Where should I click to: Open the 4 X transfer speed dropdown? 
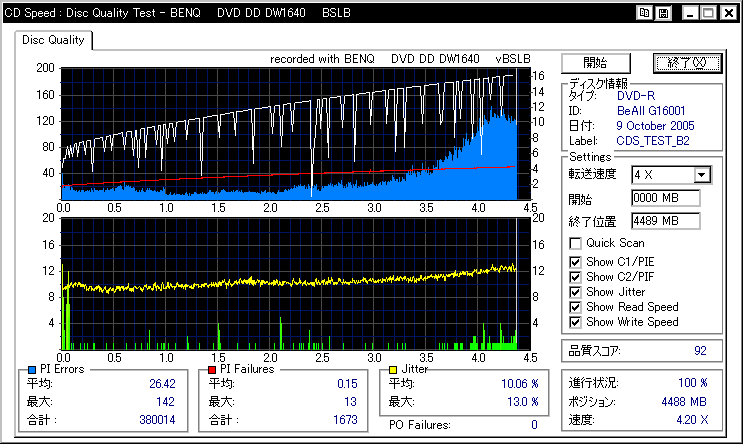point(671,175)
